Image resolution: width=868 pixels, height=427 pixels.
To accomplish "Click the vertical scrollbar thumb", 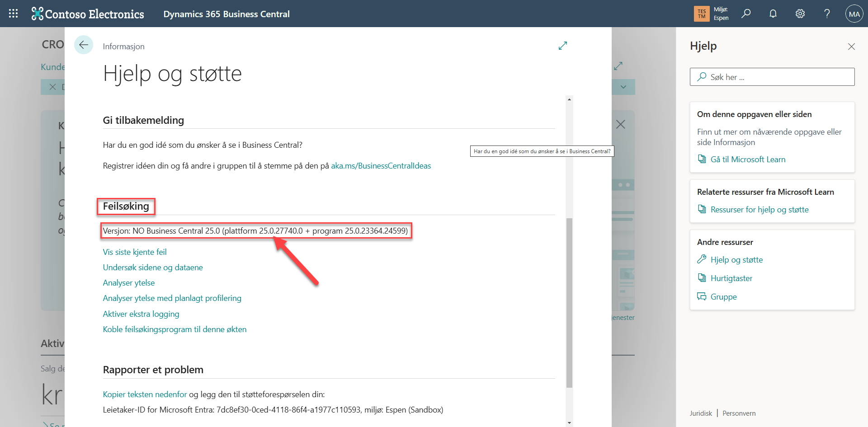I will coord(569,303).
